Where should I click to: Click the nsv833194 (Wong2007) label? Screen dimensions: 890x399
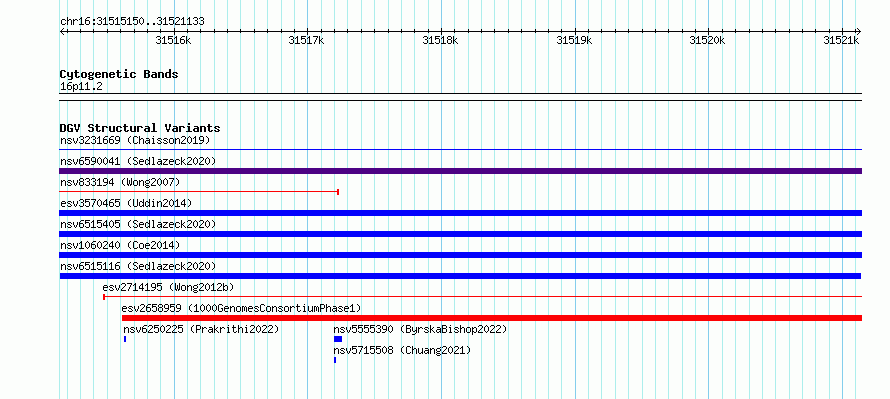(120, 182)
